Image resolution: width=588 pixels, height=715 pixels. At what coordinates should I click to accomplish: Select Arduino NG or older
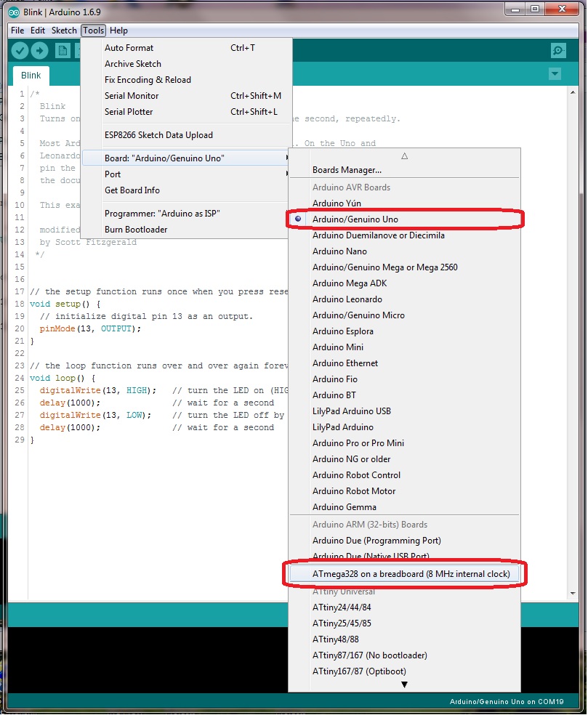pyautogui.click(x=405, y=459)
